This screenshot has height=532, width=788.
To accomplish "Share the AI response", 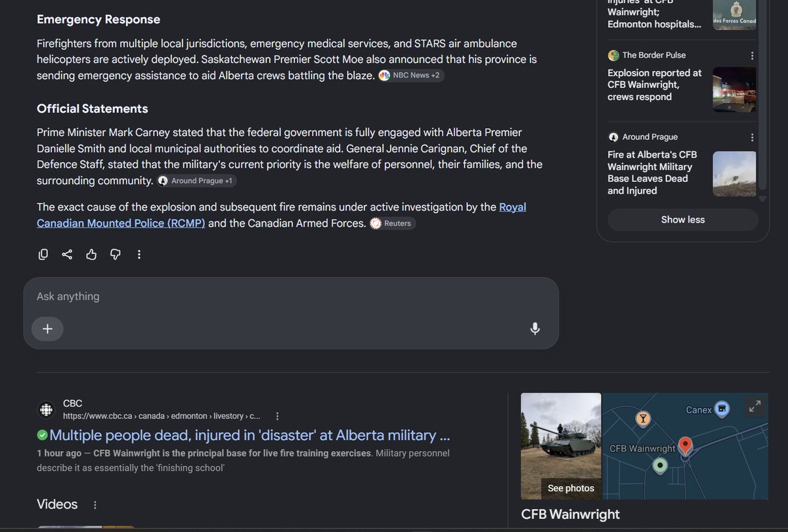I will pos(67,254).
